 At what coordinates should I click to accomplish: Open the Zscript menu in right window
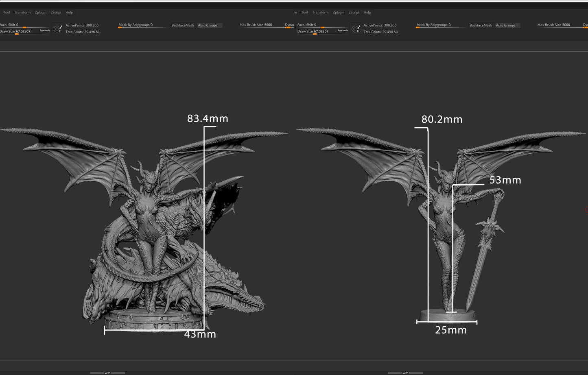tap(354, 13)
